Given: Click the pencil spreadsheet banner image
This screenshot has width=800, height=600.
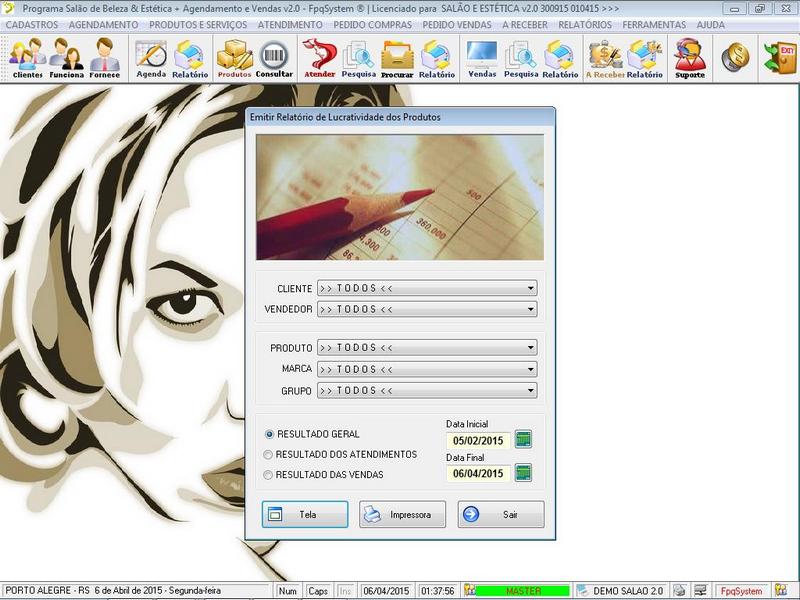Looking at the screenshot, I should pyautogui.click(x=400, y=197).
